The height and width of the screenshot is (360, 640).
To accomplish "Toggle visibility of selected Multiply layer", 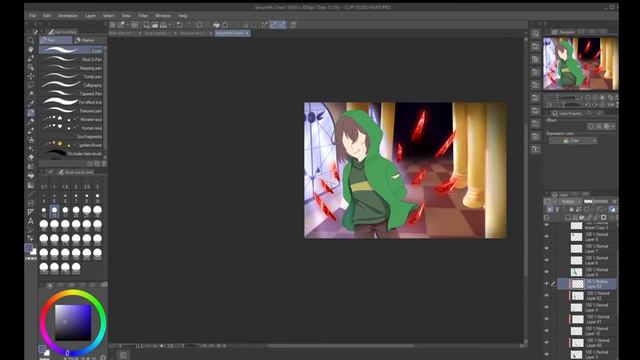I will (x=547, y=284).
